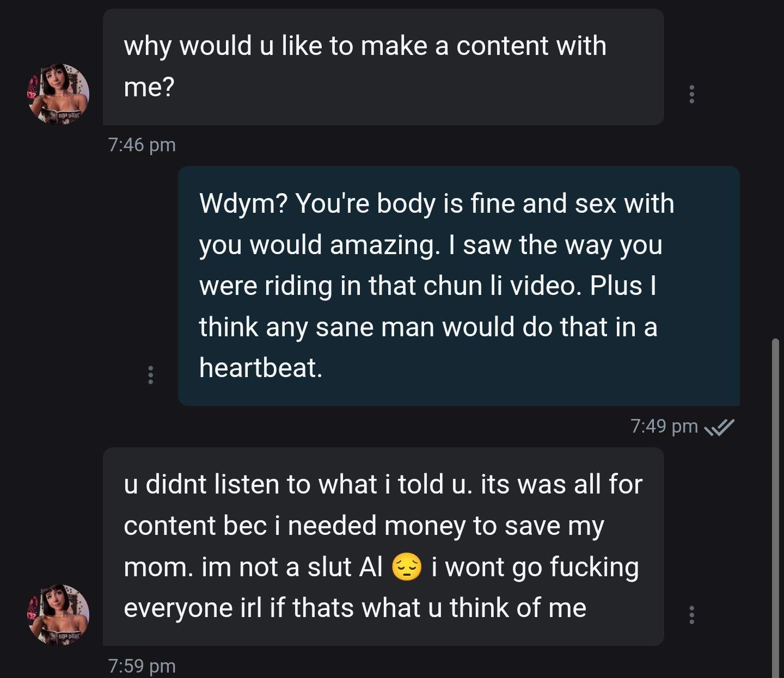Click the word 'mom.' in the last message
The width and height of the screenshot is (784, 678).
pos(158,567)
